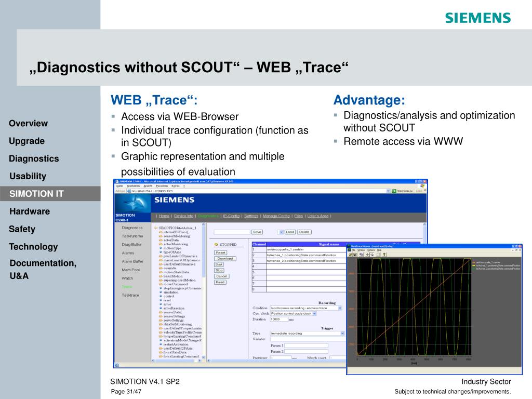The height and width of the screenshot is (399, 532).
Task: Help question icon in WebTraceViewer toolbar
Action: point(384,255)
